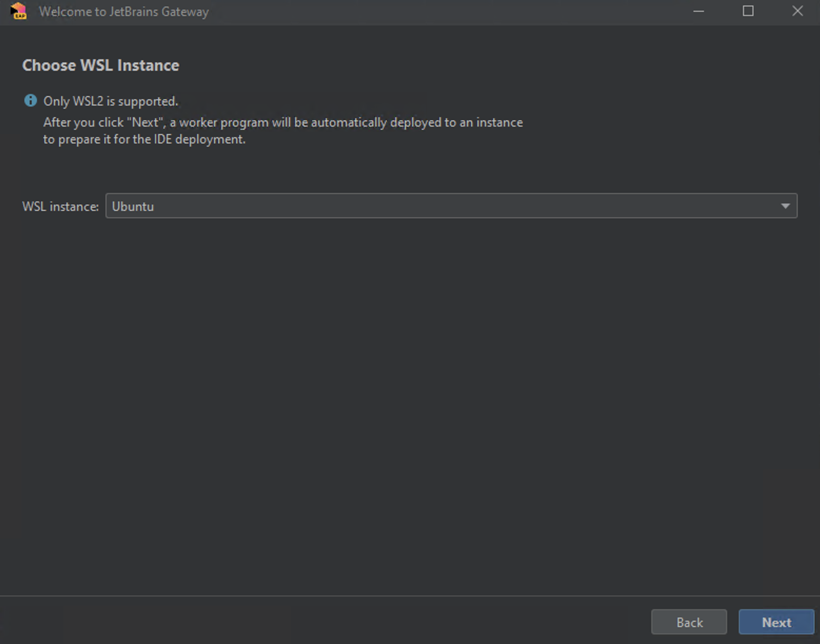Click the Welcome to JetBrains Gateway title
This screenshot has width=820, height=644.
pyautogui.click(x=124, y=11)
